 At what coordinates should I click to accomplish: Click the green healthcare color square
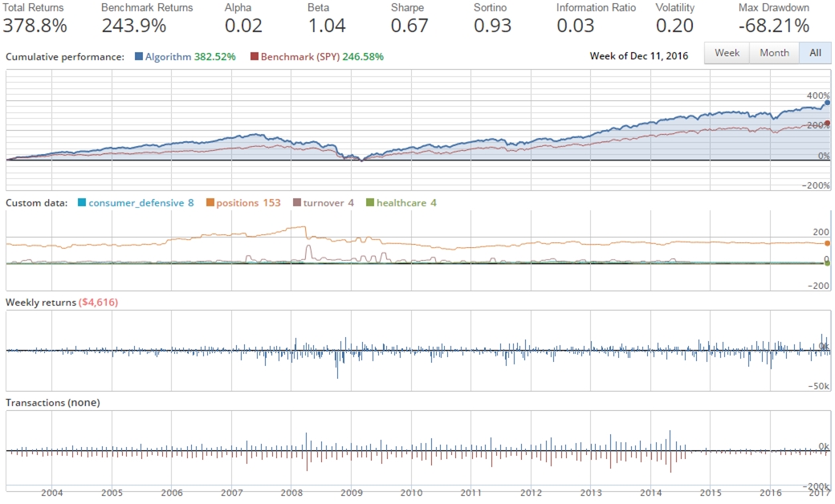click(x=371, y=203)
